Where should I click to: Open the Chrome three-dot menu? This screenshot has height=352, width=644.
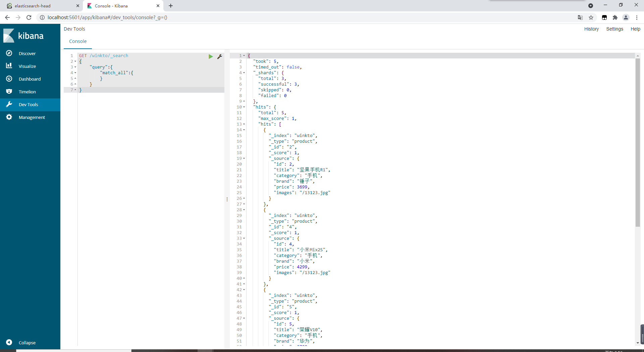click(x=637, y=17)
